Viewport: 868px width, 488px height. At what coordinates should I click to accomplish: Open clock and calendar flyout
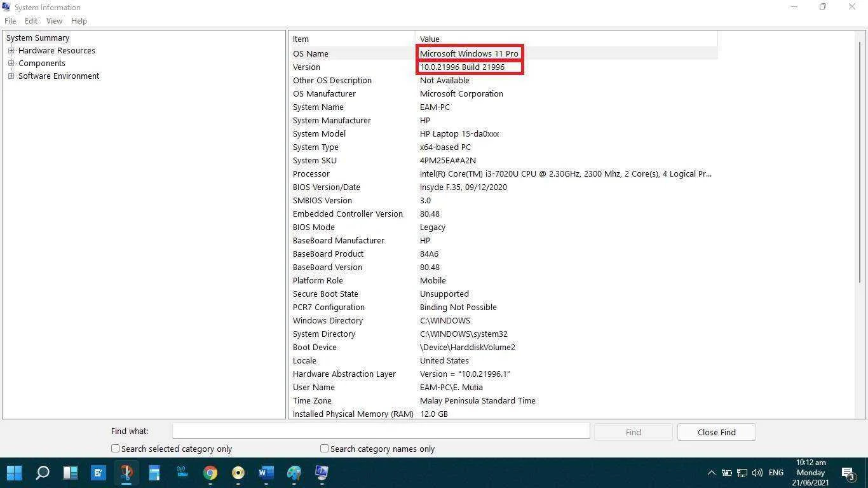click(x=810, y=473)
